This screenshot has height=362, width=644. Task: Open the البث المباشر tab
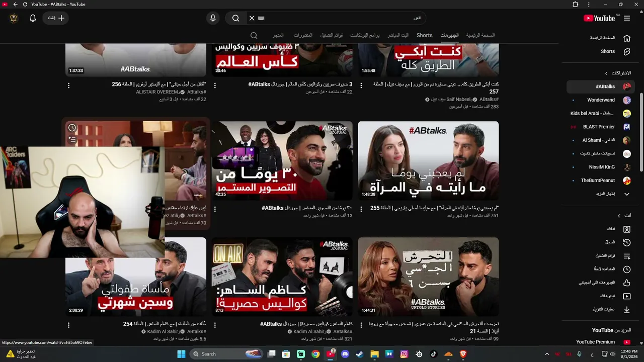point(397,35)
